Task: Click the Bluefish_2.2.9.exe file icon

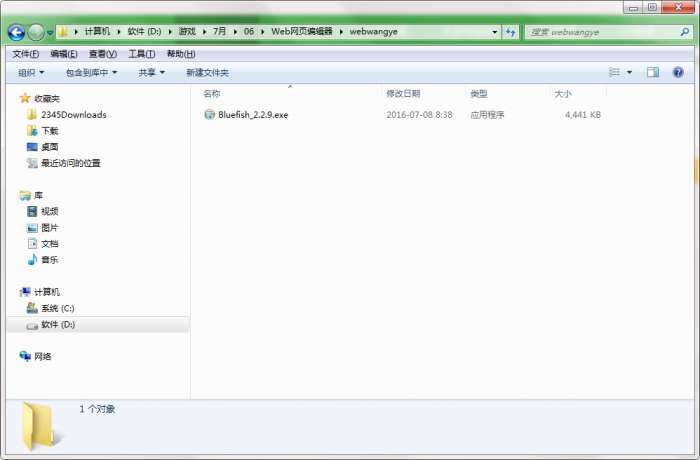Action: pos(209,114)
